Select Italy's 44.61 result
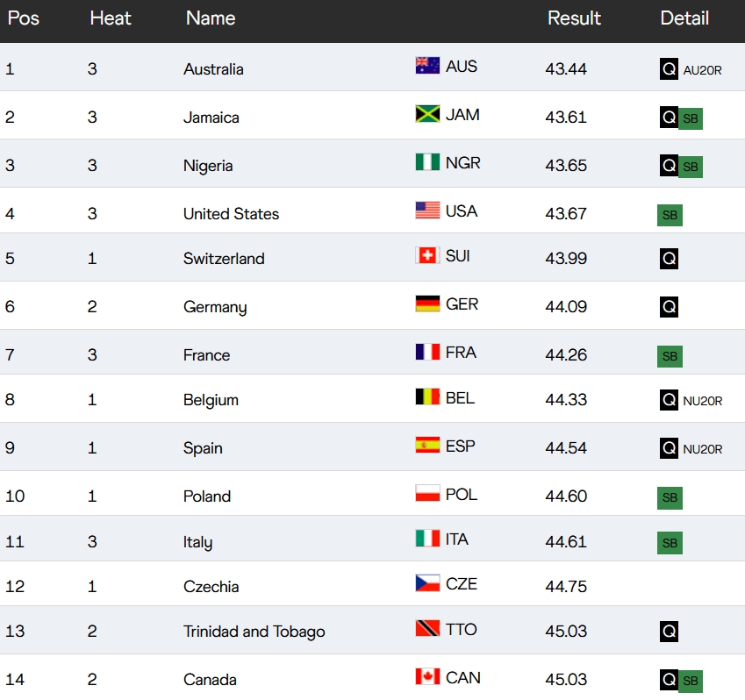 pos(566,541)
